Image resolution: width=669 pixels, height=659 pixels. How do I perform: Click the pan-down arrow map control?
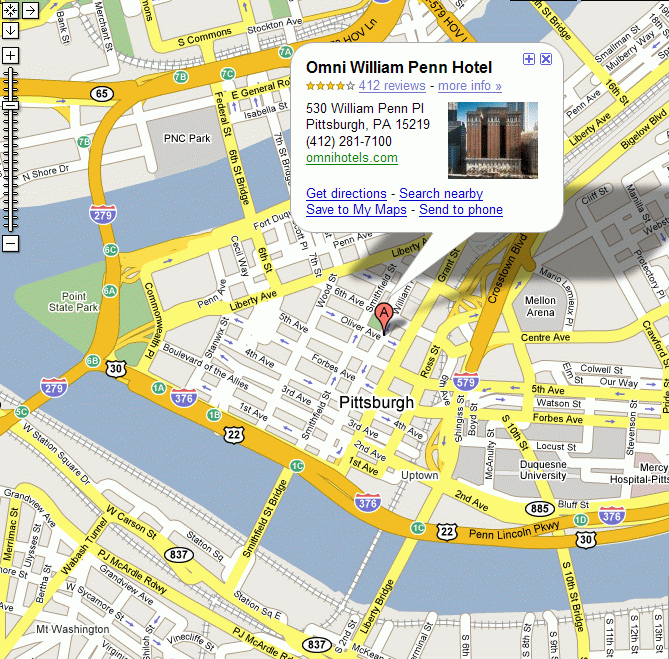10,30
